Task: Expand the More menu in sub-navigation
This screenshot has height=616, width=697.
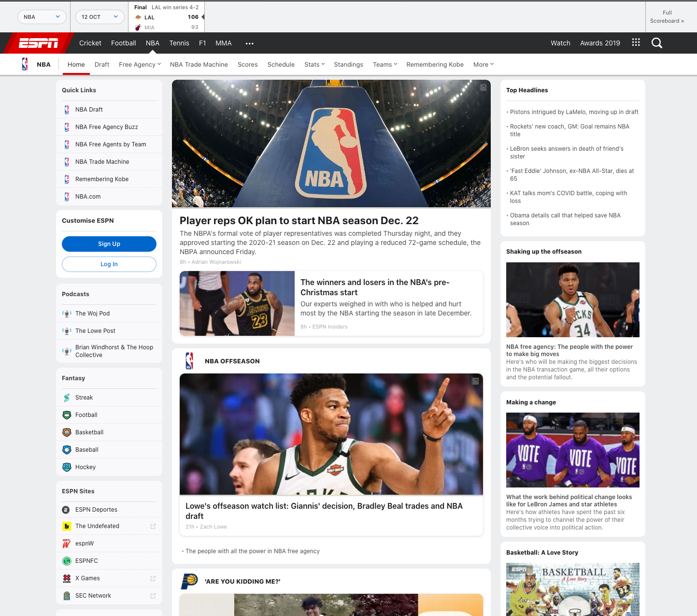Action: (484, 65)
